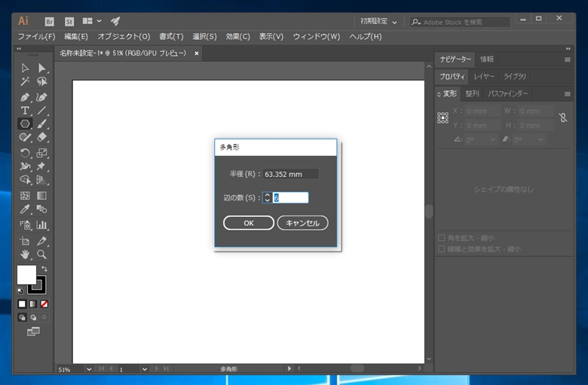Click the キャンセル button

coord(302,223)
